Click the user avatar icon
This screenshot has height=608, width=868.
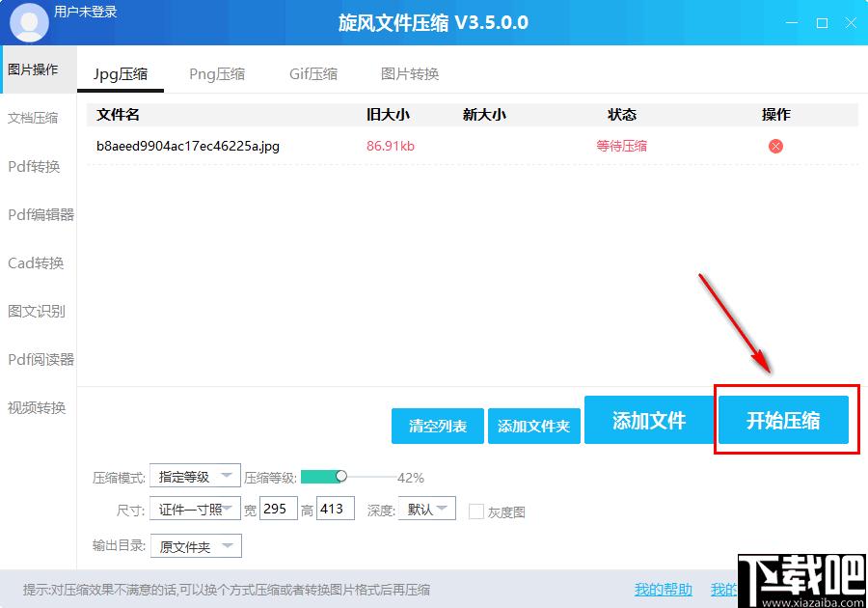[29, 23]
